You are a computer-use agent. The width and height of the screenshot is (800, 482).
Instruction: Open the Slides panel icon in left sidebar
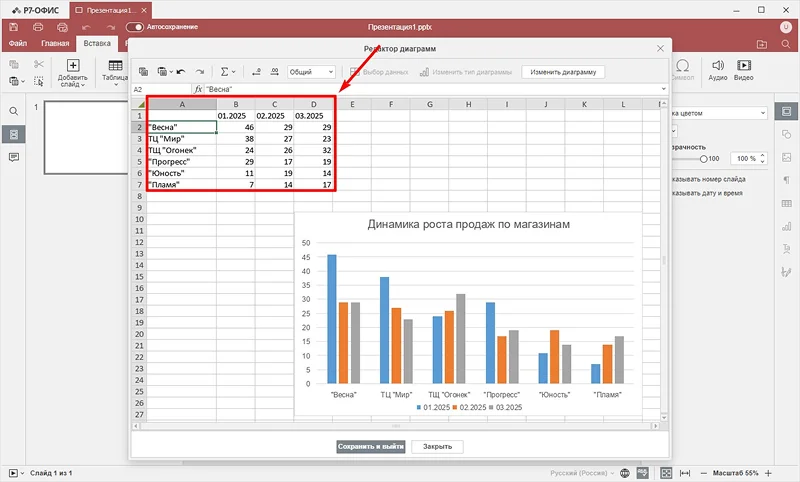tap(14, 134)
